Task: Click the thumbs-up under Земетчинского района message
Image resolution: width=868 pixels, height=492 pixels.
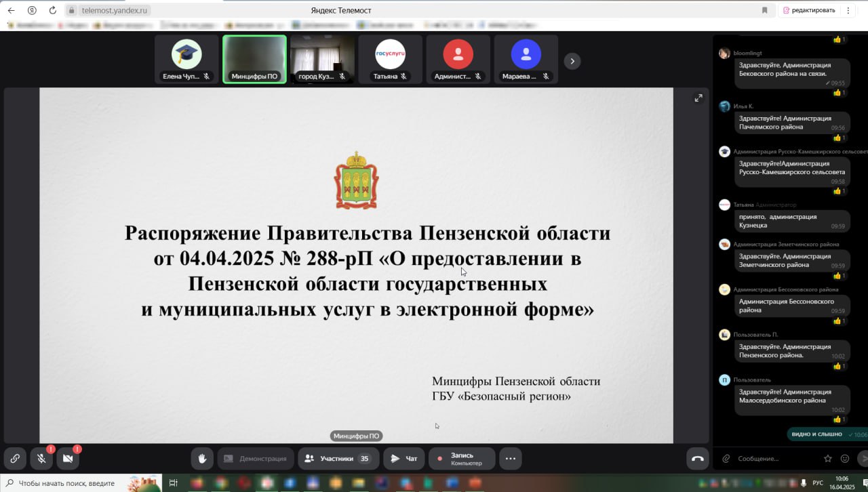Action: click(x=840, y=276)
